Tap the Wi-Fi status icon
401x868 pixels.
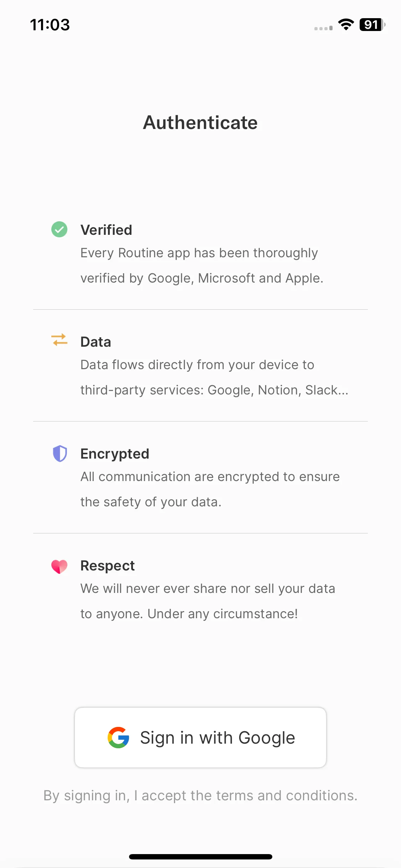346,25
